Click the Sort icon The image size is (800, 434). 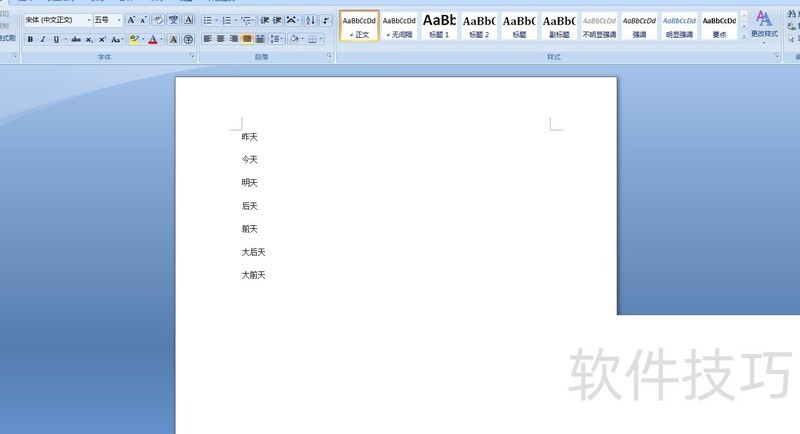pyautogui.click(x=310, y=20)
